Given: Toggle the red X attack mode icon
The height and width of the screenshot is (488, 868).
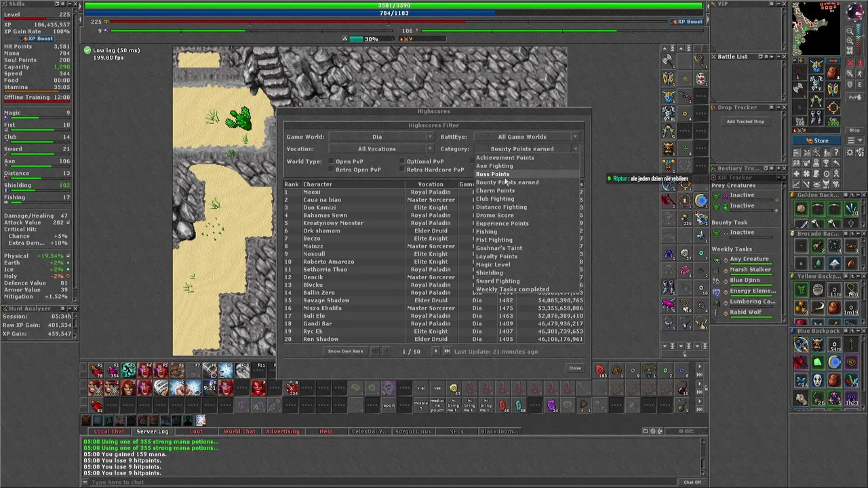Looking at the screenshot, I should 850,63.
